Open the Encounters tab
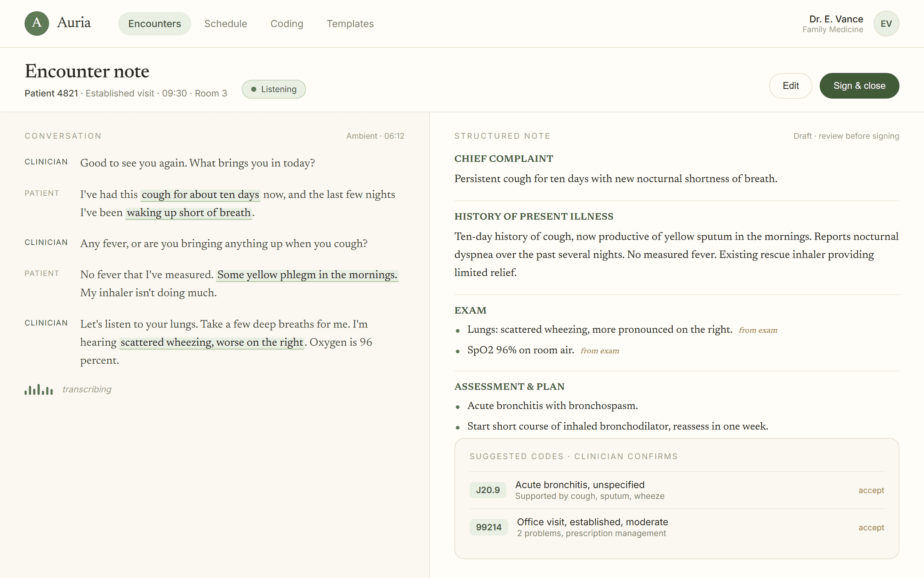Viewport: 924px width, 578px height. click(x=154, y=24)
